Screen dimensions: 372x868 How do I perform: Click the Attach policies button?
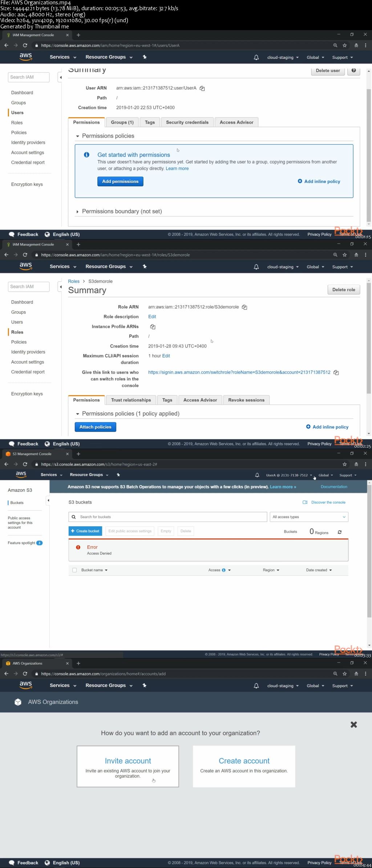(96, 427)
